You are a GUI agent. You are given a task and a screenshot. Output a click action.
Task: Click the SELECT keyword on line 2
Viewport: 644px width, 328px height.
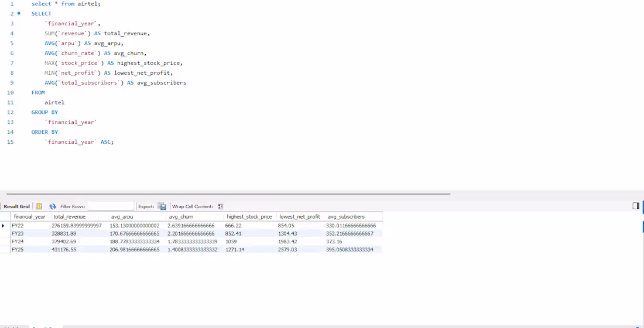(x=42, y=13)
